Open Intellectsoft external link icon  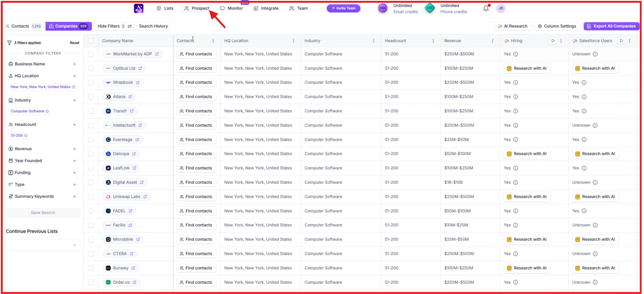140,125
